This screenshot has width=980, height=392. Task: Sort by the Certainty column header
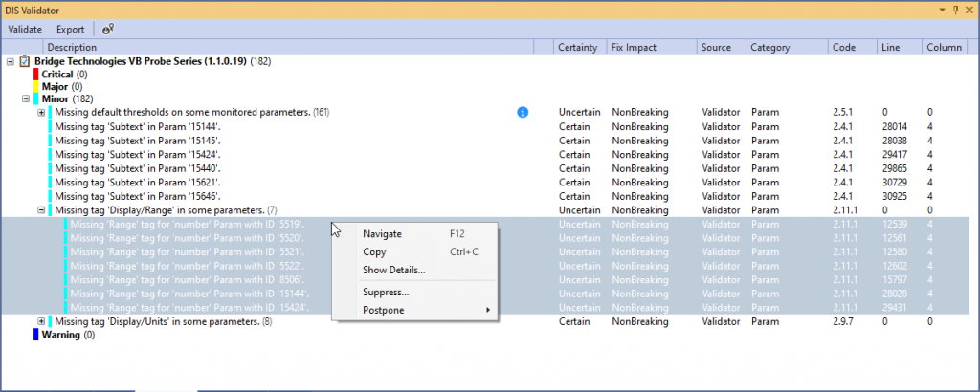(581, 48)
